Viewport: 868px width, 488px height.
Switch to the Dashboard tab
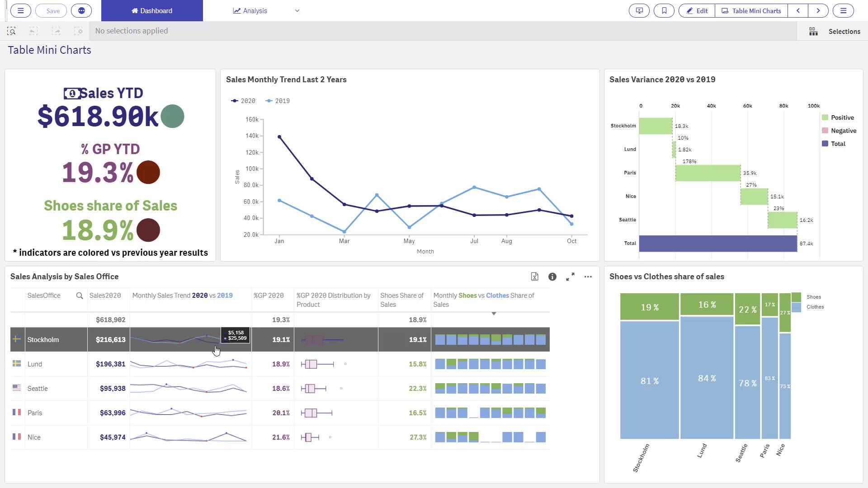(x=152, y=10)
